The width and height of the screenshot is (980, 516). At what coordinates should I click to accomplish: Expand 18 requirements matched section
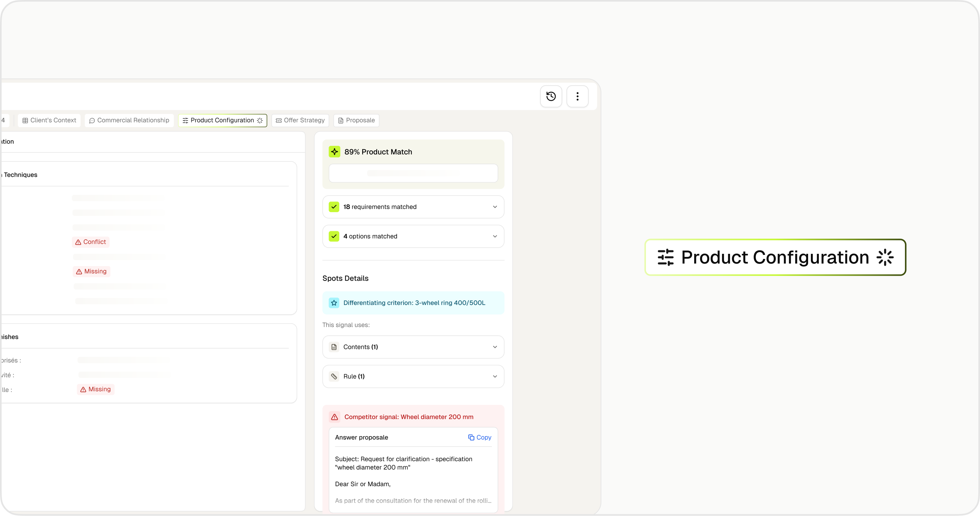pos(413,207)
